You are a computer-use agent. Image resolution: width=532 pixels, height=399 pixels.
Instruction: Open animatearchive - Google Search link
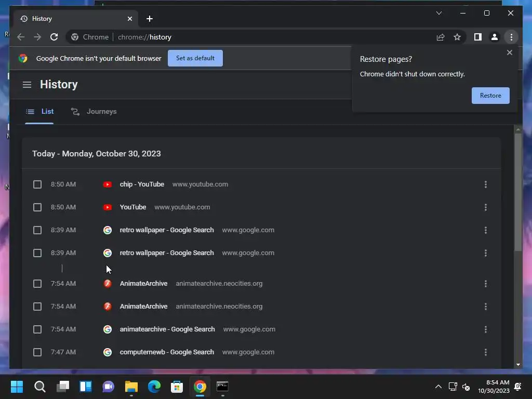[x=167, y=329]
